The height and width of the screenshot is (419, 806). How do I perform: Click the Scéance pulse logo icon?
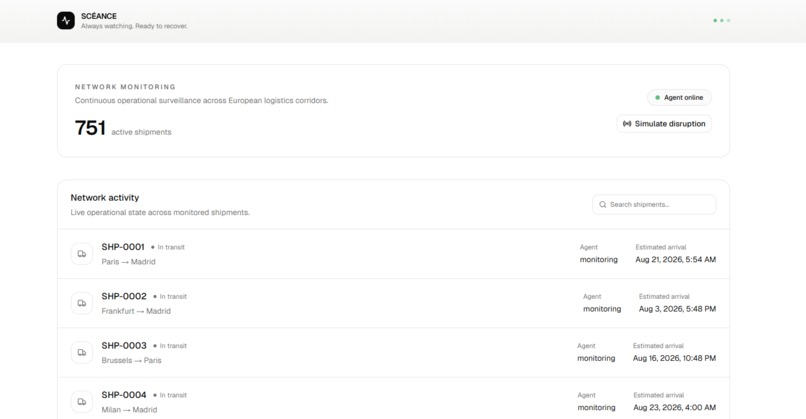[66, 21]
